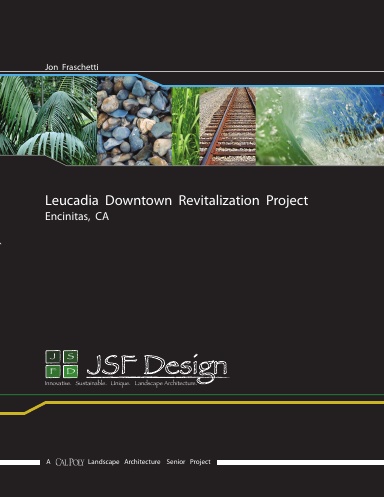
Task: Click the Cal Poly logo in footer
Action: point(70,462)
